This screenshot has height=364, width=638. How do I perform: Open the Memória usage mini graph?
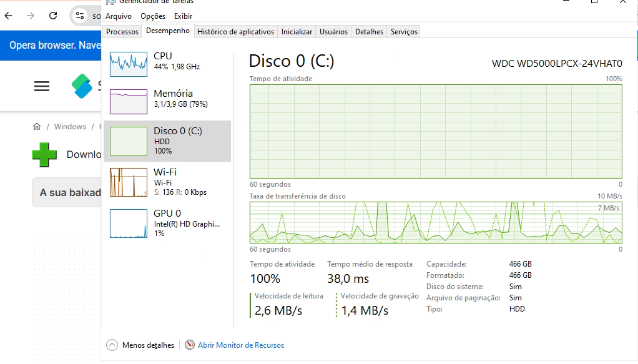coord(129,101)
